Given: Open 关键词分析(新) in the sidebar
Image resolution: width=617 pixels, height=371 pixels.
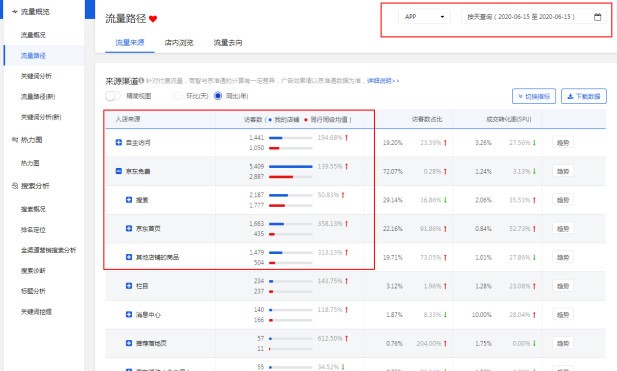Looking at the screenshot, I should pos(41,117).
